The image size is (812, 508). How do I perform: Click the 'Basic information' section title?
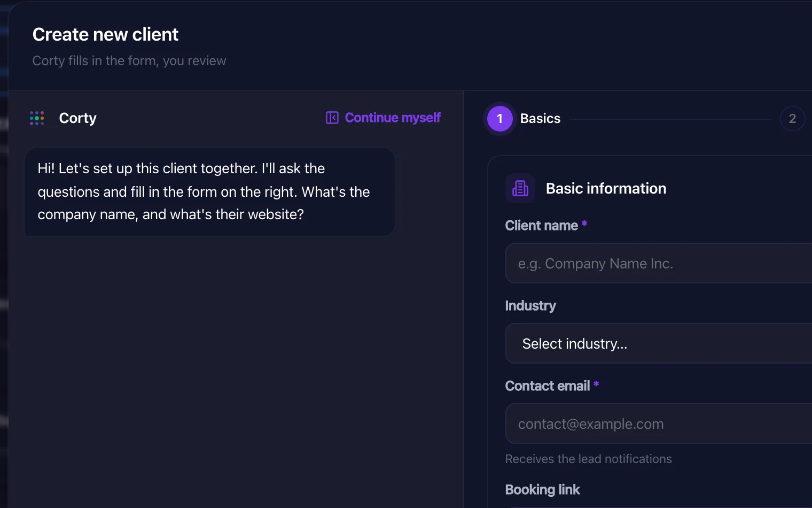pos(606,188)
